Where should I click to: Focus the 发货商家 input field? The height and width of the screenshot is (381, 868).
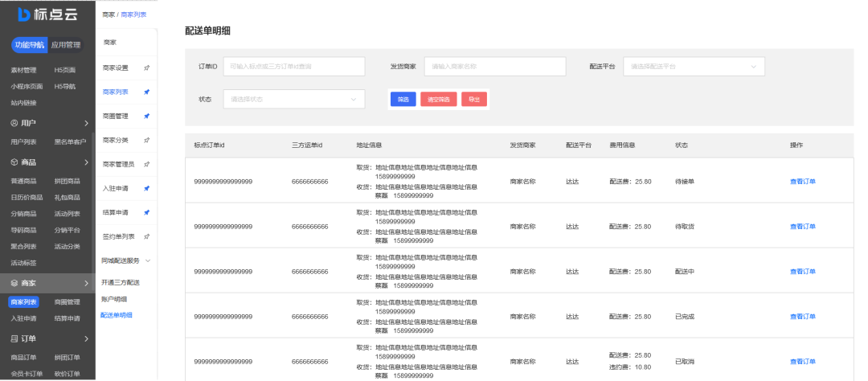click(495, 67)
